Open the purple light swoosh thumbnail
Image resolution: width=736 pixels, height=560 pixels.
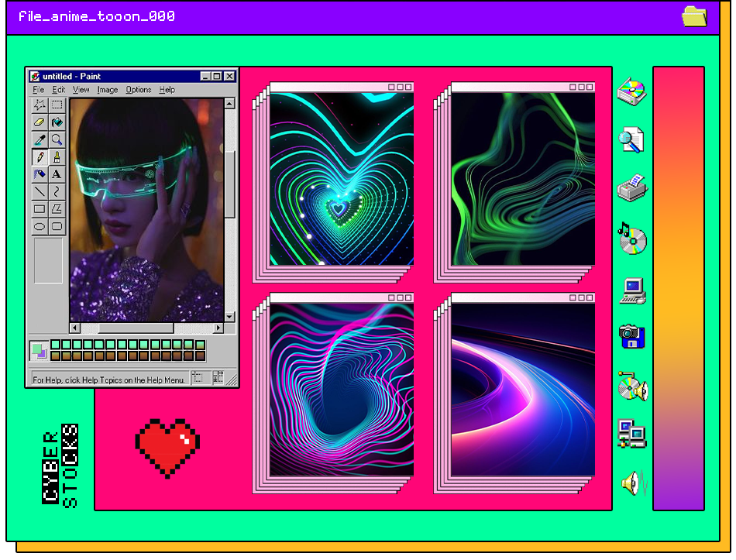coord(523,389)
